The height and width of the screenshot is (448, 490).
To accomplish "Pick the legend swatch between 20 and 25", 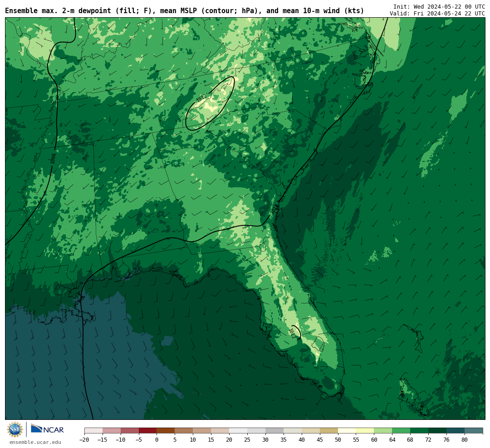I will (x=239, y=431).
